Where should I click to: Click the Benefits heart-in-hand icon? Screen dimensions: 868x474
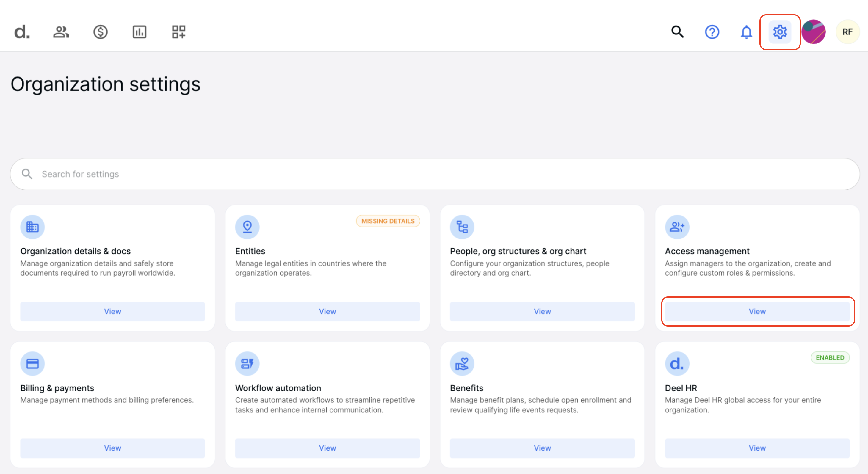pos(462,363)
